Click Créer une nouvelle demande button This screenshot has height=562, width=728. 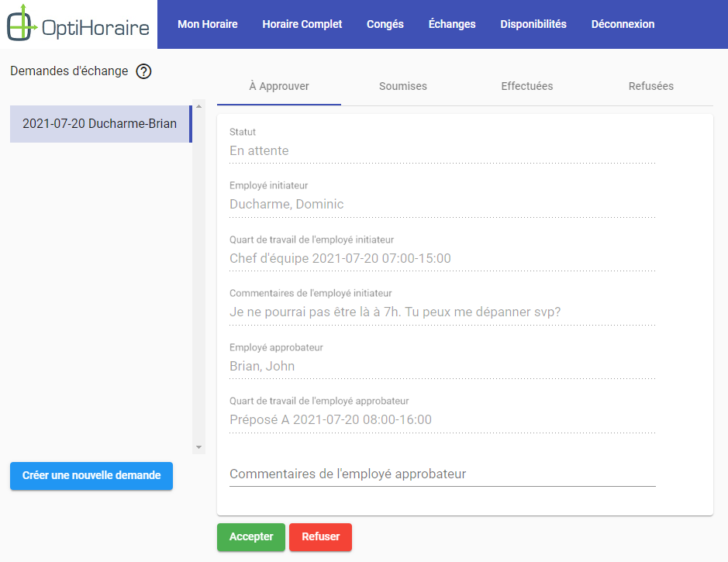pos(91,476)
